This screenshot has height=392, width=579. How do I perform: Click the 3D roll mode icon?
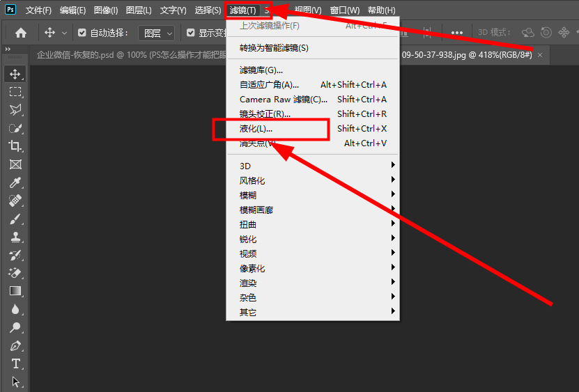[x=546, y=33]
